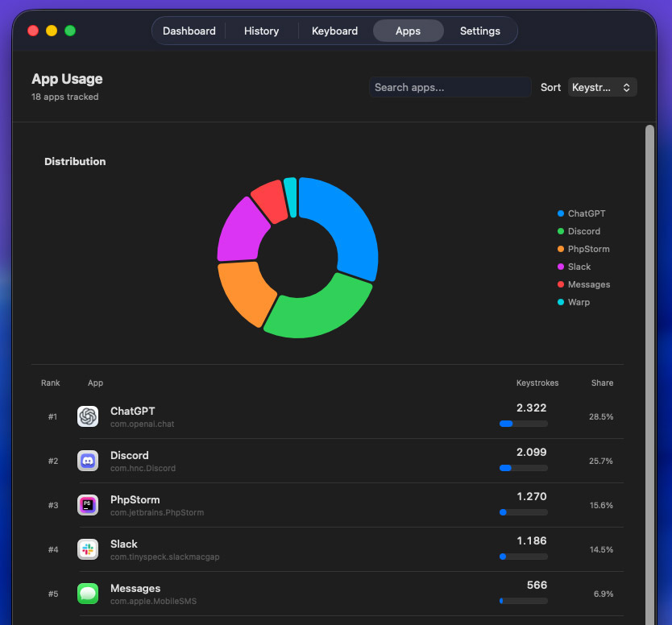Click the 1.186 keystroke count
Screen dimensions: 672x625
pyautogui.click(x=532, y=540)
